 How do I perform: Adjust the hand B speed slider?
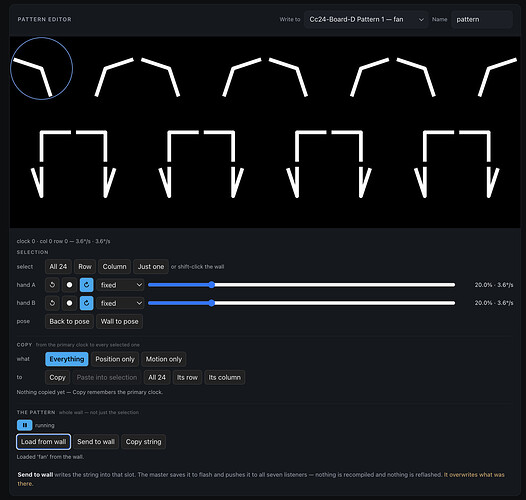point(302,303)
